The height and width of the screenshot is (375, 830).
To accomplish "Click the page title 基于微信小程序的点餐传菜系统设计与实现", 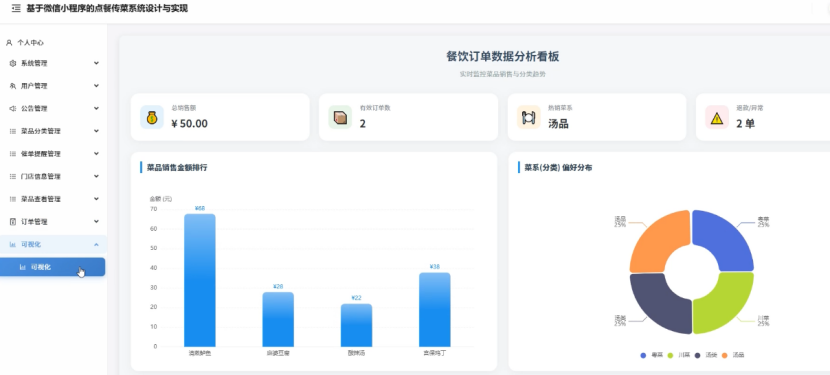I will pos(107,8).
